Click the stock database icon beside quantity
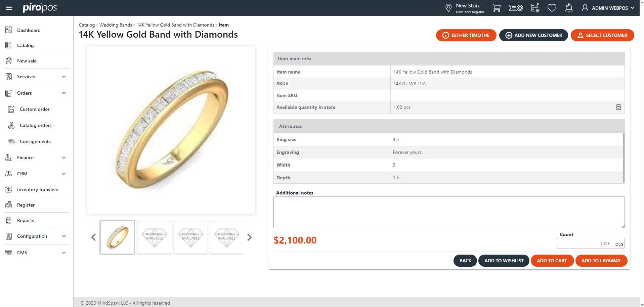 (618, 107)
